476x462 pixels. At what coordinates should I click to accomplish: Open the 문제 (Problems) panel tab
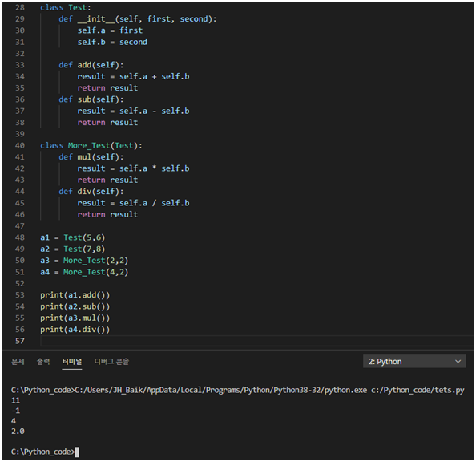coord(18,362)
